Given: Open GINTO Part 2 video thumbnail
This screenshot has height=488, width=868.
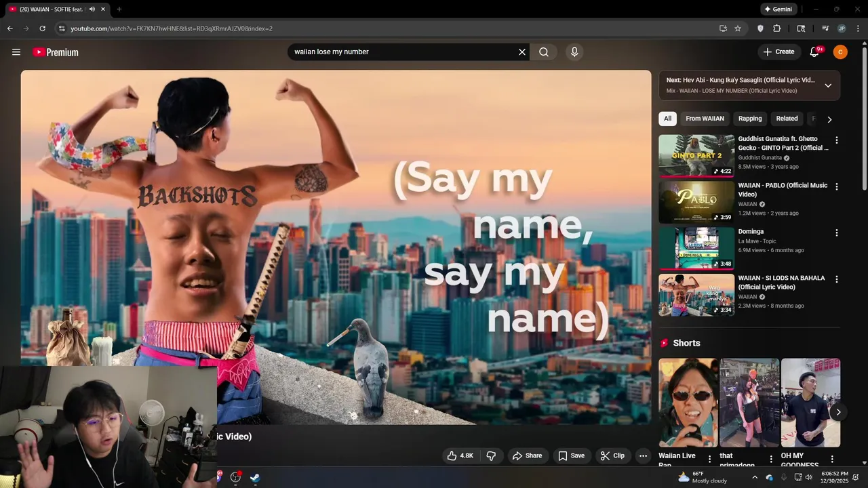Looking at the screenshot, I should coord(696,155).
